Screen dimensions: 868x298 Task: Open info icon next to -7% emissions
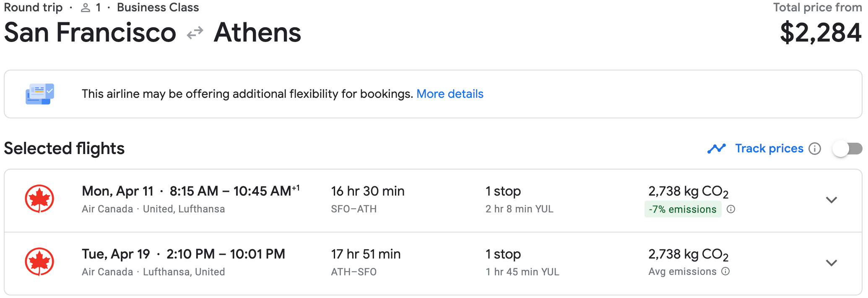(x=731, y=209)
